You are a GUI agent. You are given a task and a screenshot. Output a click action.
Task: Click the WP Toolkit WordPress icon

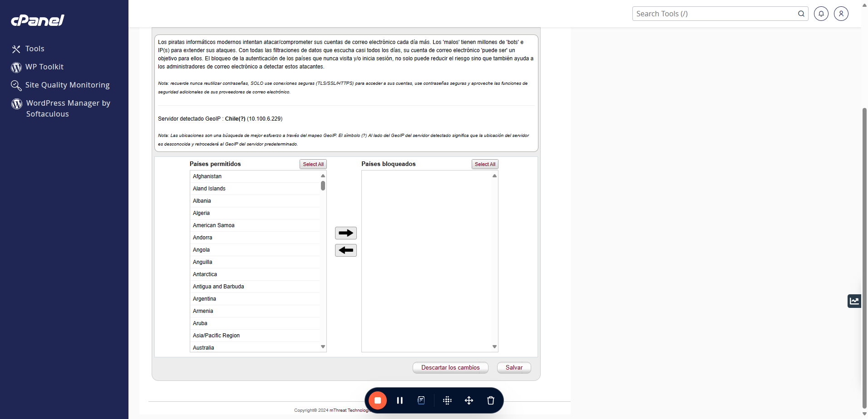pyautogui.click(x=16, y=67)
